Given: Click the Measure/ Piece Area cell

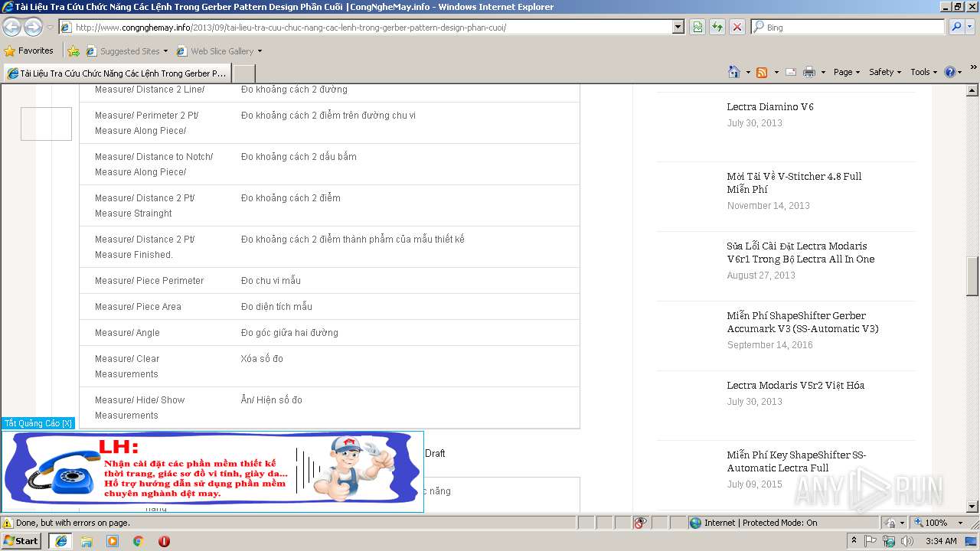Looking at the screenshot, I should (x=138, y=307).
